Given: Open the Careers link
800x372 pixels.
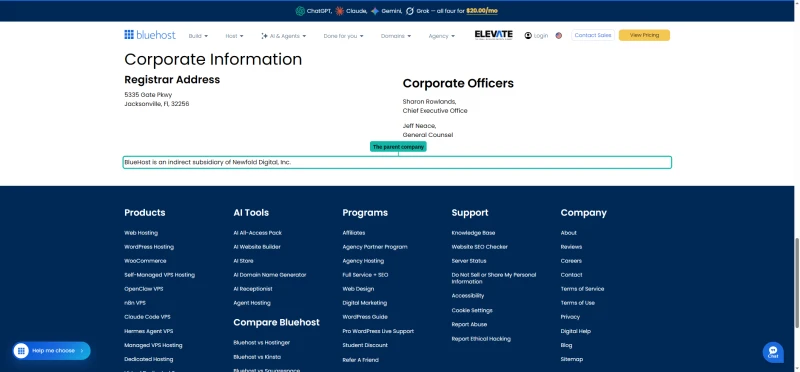Looking at the screenshot, I should (x=571, y=261).
